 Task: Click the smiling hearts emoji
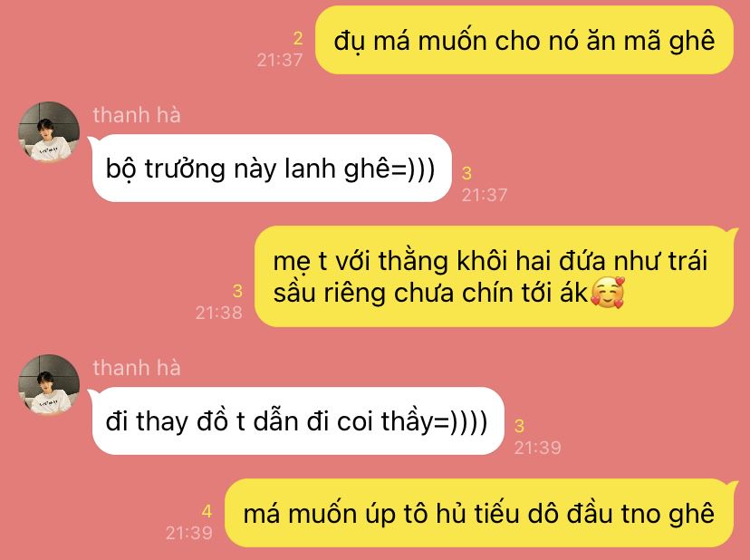tap(608, 292)
